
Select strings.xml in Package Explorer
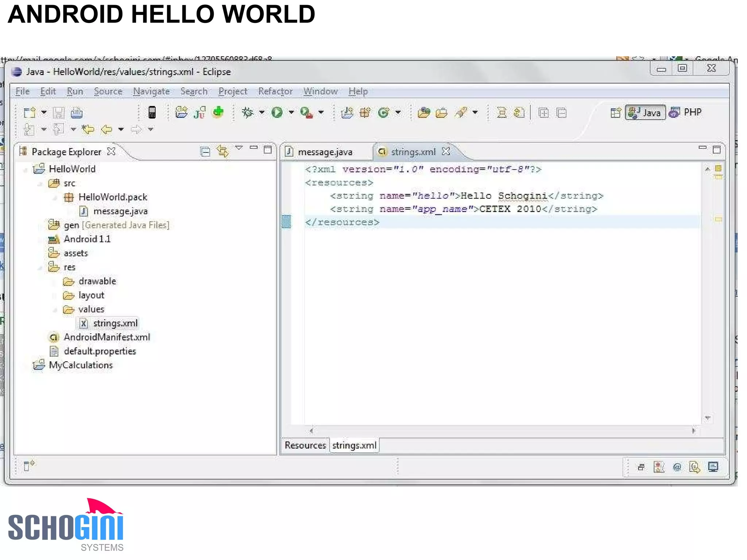tap(115, 323)
